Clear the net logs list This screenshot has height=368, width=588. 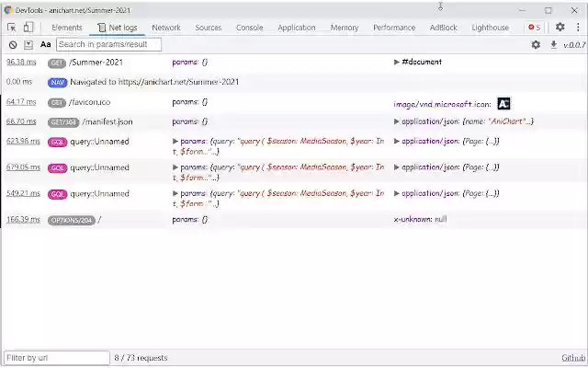(13, 45)
